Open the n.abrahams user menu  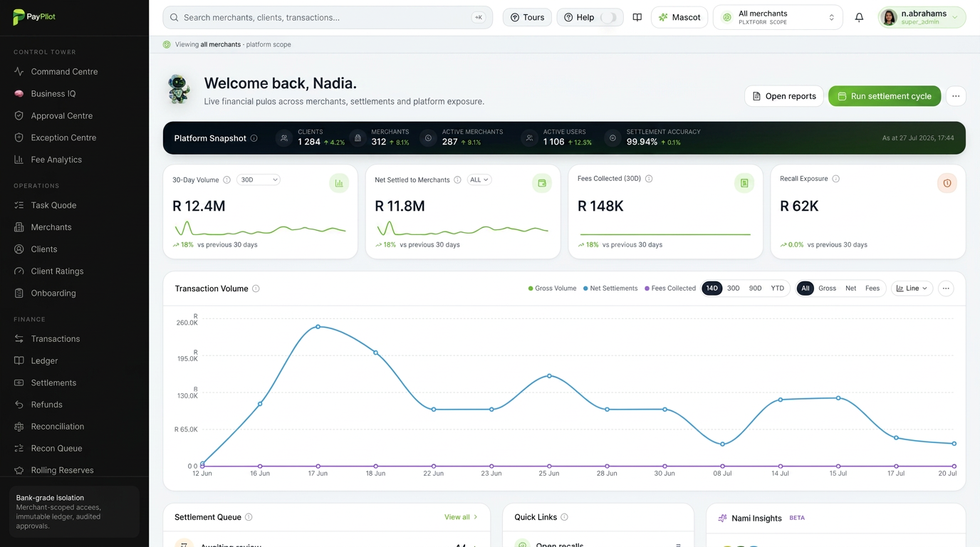click(922, 17)
